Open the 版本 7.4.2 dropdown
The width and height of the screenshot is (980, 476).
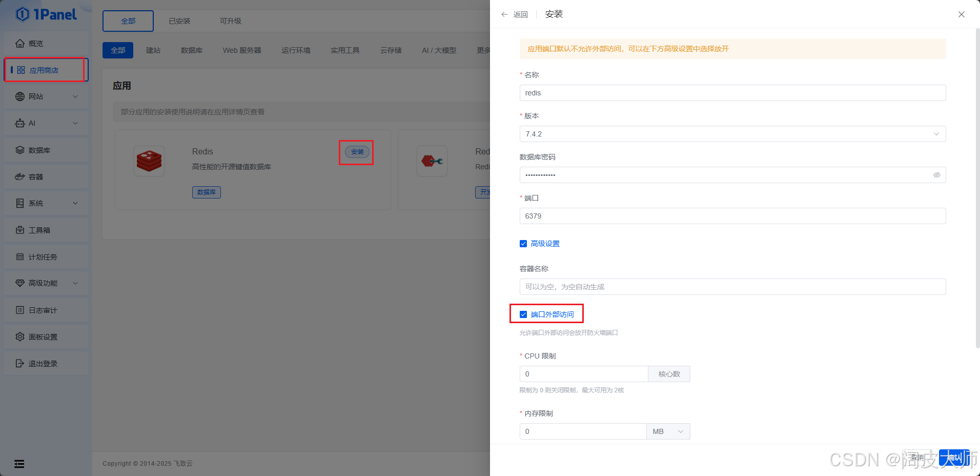732,134
